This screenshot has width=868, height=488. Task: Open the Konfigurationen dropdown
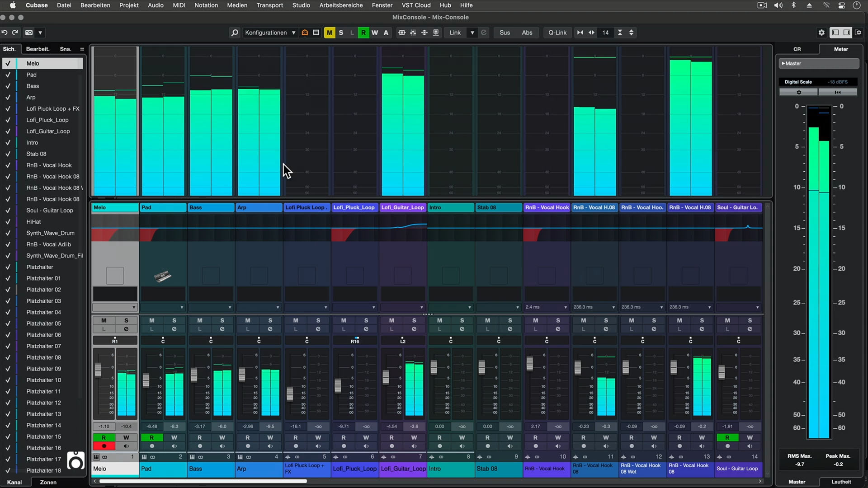click(269, 33)
